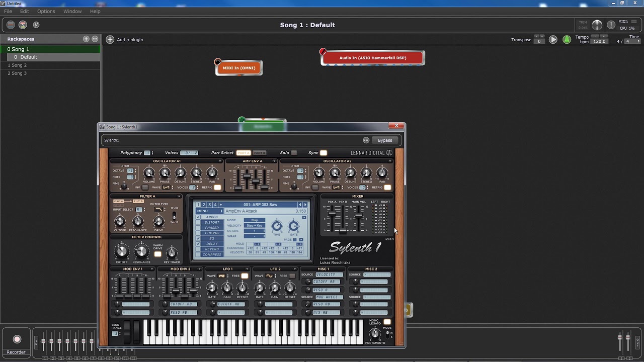Open the Edit menu
The image size is (644, 362).
click(x=25, y=11)
